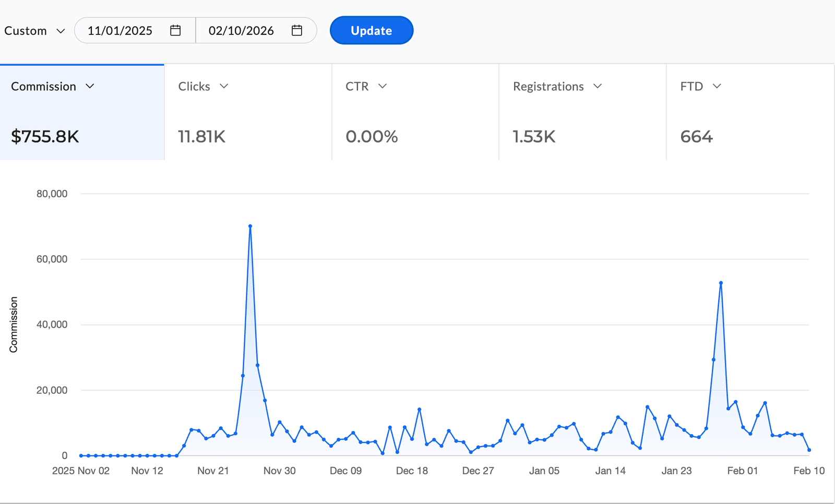835x504 pixels.
Task: Click the 0.00% CTR value
Action: click(x=372, y=137)
